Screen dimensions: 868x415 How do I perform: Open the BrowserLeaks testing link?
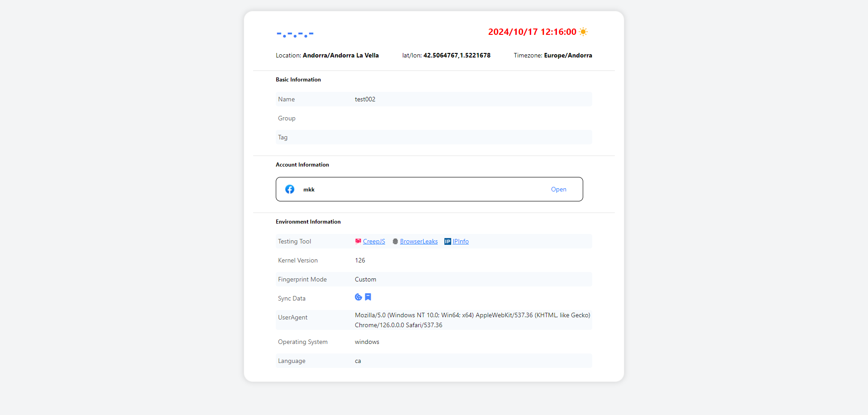419,241
